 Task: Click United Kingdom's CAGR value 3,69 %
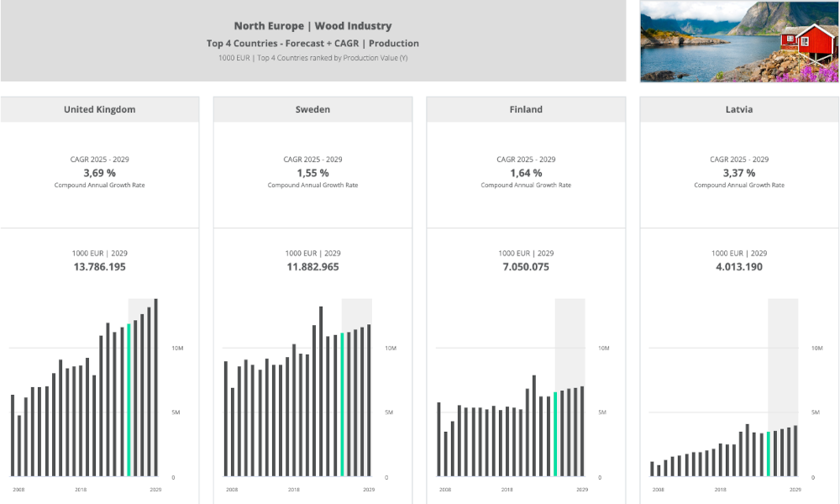tap(99, 173)
